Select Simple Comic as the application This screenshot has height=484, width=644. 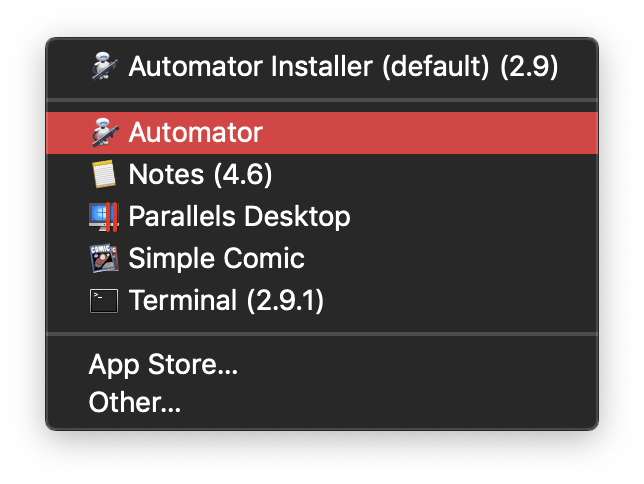322,258
